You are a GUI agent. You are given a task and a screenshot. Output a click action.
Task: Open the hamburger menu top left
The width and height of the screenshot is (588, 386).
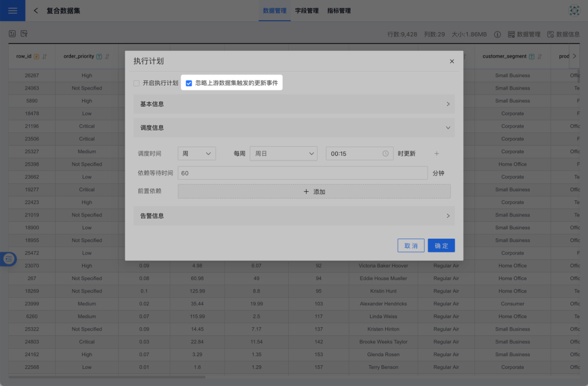[x=12, y=10]
